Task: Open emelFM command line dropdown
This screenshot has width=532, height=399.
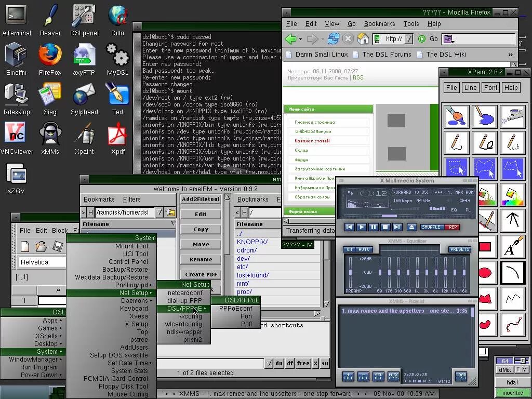Action: tap(269, 363)
